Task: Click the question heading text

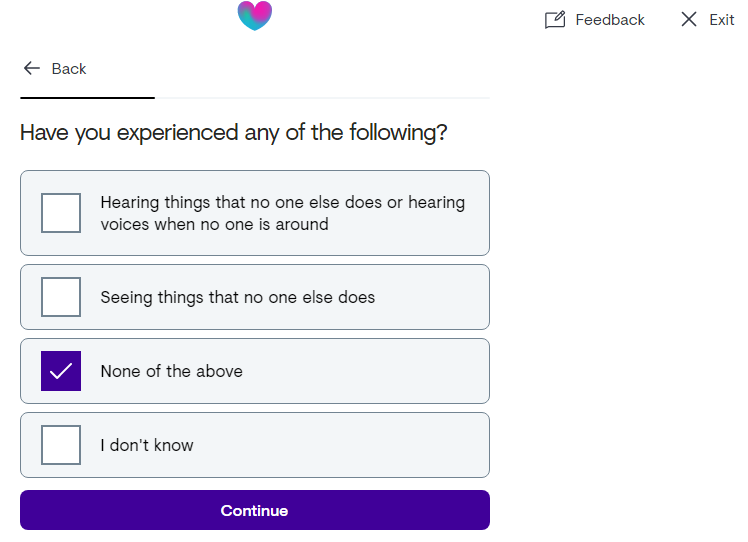Action: (x=234, y=133)
